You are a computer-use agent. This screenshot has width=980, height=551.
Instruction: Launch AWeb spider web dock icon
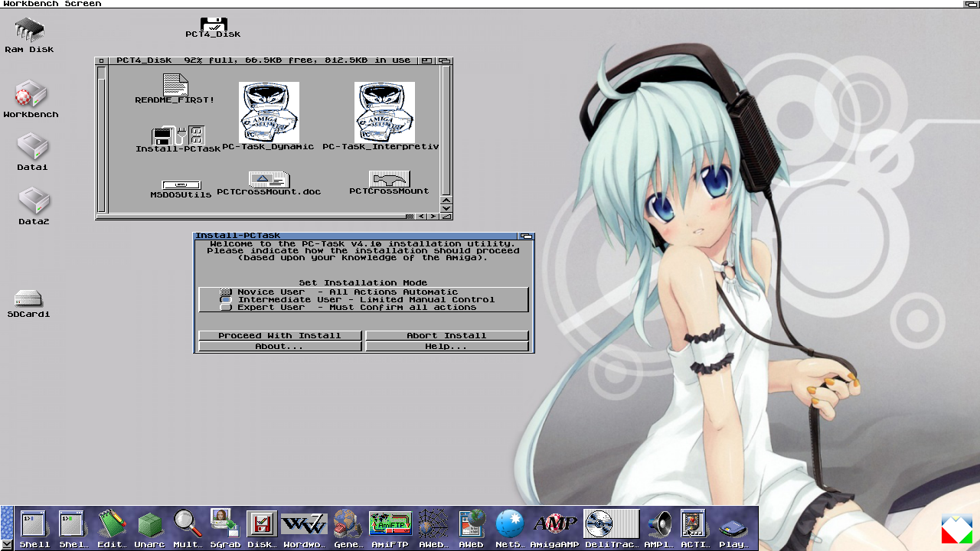point(433,529)
